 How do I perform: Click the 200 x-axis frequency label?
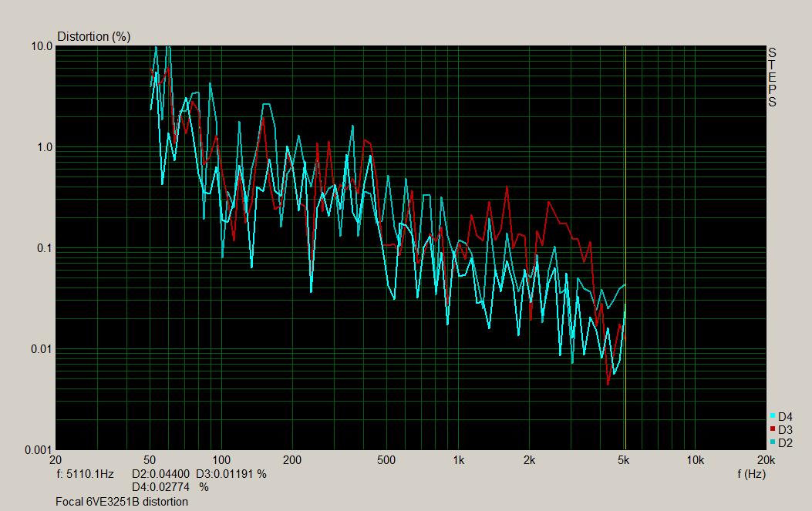point(292,460)
